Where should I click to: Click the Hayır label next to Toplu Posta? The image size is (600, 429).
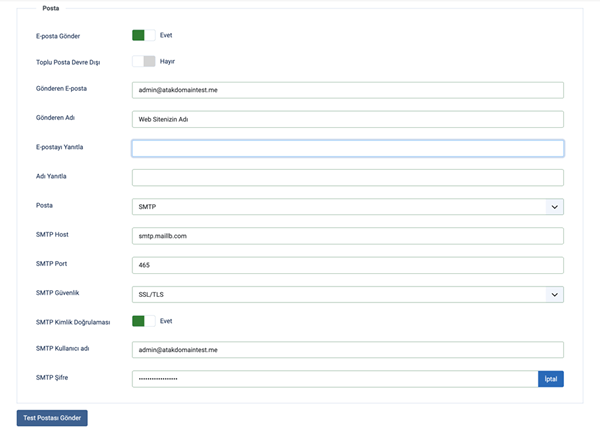167,61
